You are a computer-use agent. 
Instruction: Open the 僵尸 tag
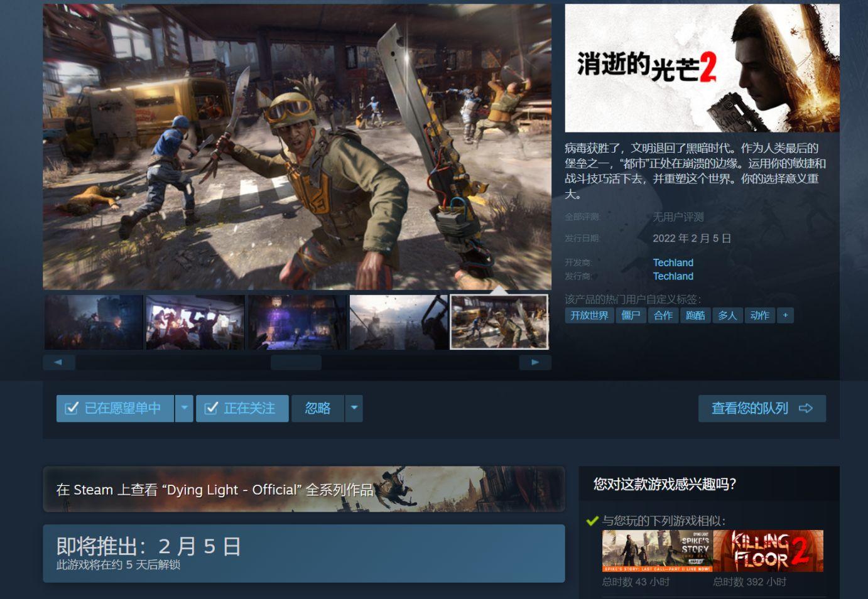tap(631, 315)
